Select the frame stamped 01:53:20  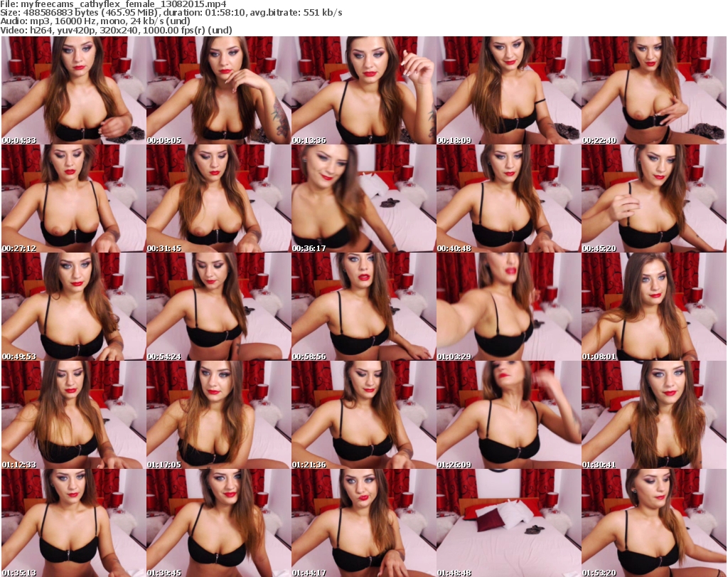[x=654, y=523]
